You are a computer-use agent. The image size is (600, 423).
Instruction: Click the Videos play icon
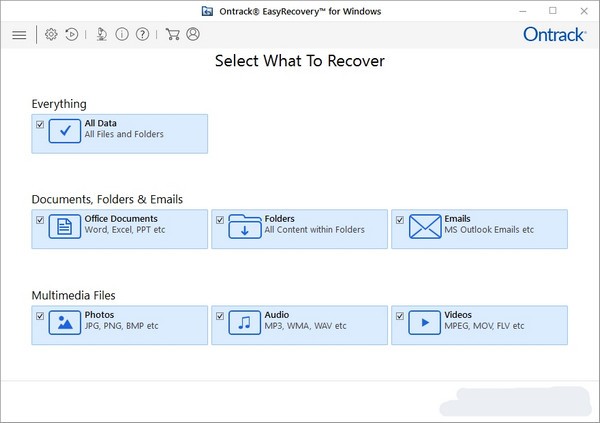(424, 322)
